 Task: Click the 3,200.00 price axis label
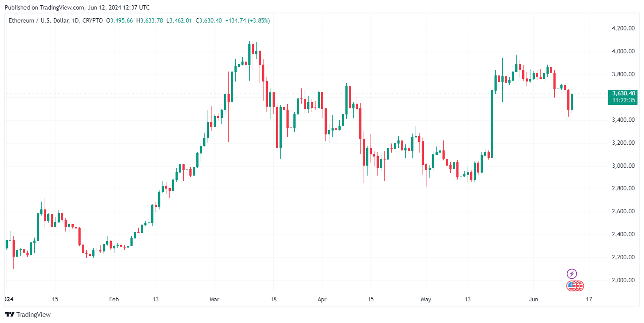623,143
